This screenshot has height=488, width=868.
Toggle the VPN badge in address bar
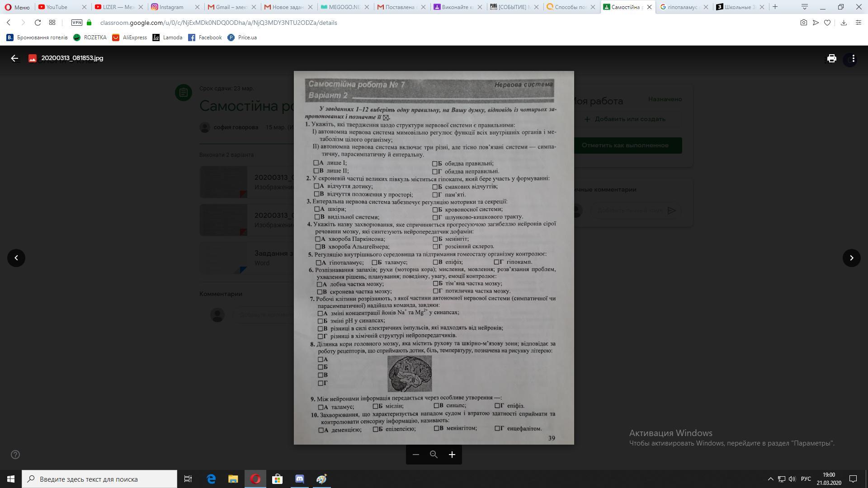click(77, 23)
